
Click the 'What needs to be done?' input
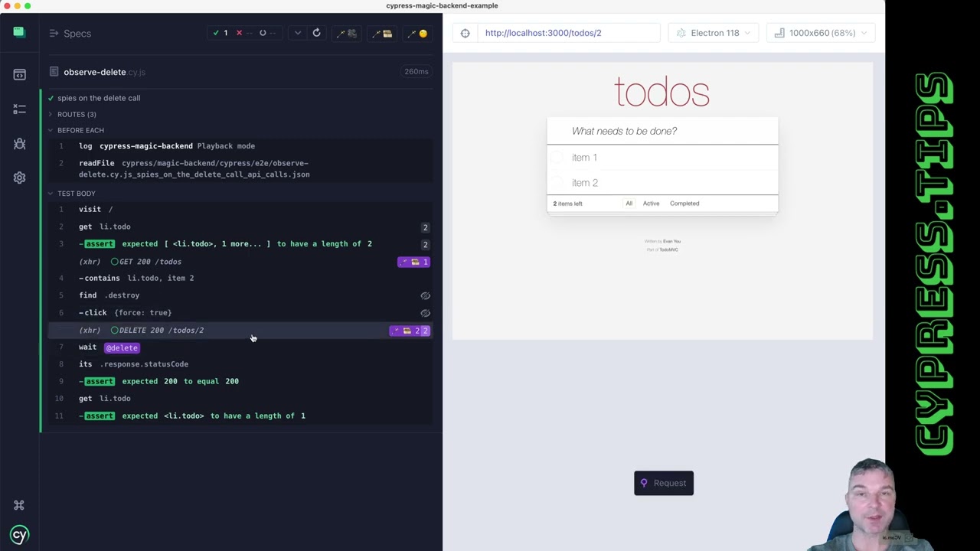662,131
